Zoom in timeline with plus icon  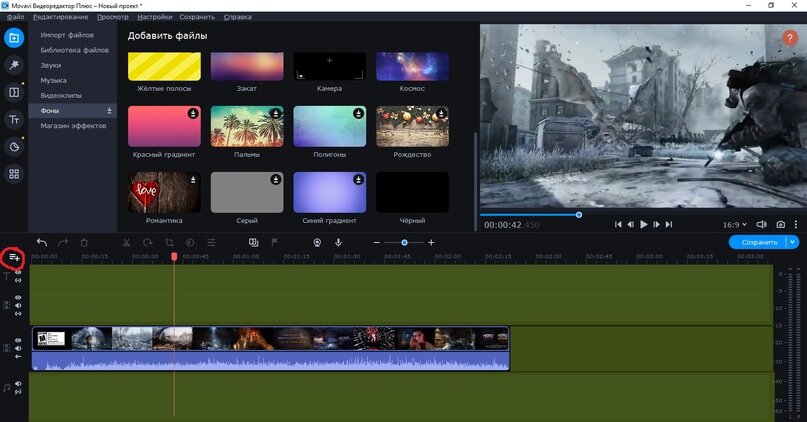click(x=431, y=242)
